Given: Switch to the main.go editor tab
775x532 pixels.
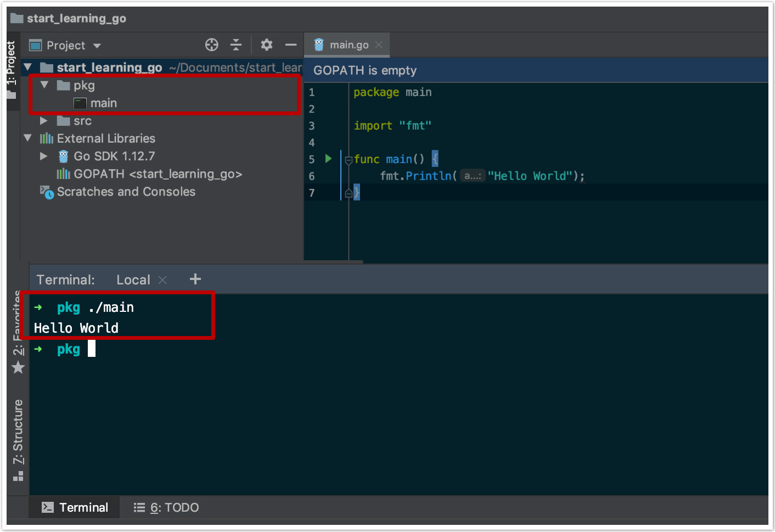Looking at the screenshot, I should click(347, 45).
